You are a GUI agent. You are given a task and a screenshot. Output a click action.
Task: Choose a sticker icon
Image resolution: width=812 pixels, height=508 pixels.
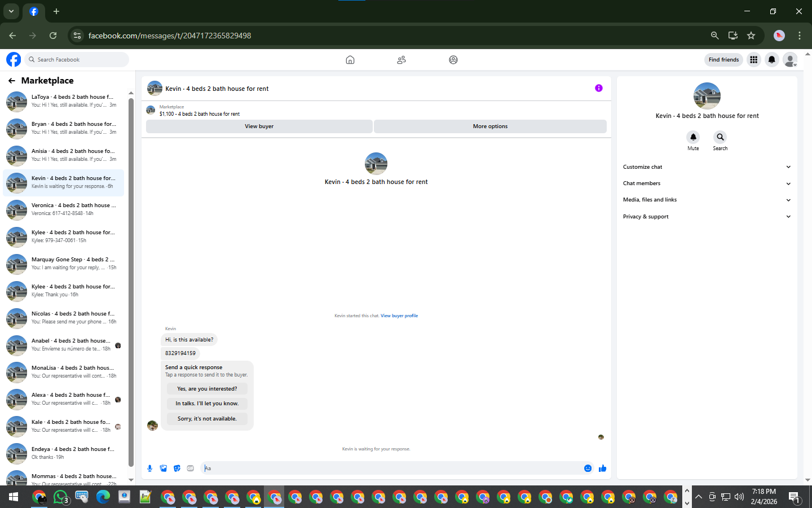point(177,468)
